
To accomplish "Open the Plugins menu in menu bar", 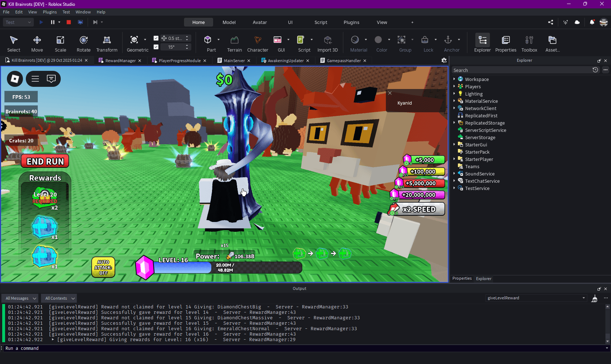I will point(50,12).
